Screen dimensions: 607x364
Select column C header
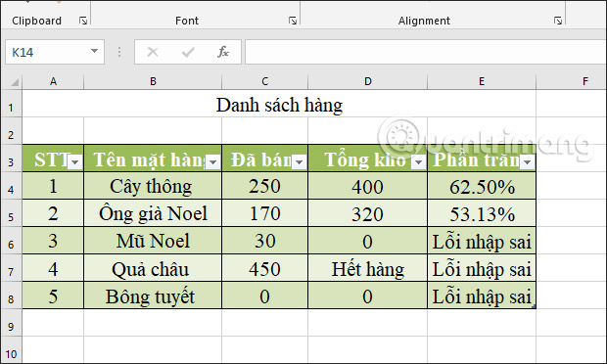click(x=264, y=81)
